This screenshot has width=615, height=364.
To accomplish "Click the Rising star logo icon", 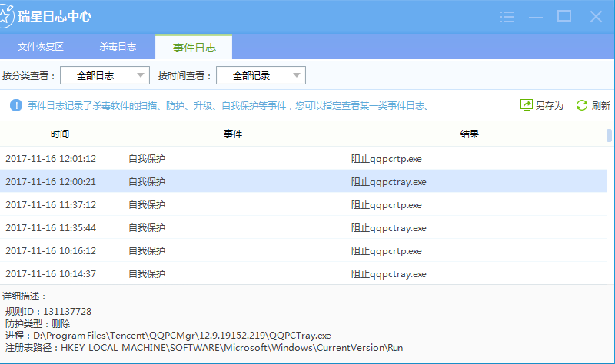I will (x=5, y=15).
